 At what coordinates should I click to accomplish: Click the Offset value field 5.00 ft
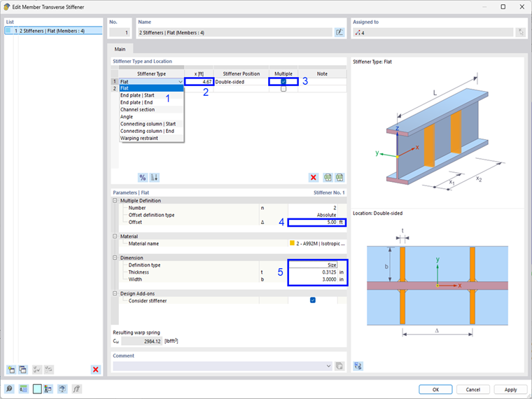[x=317, y=222]
